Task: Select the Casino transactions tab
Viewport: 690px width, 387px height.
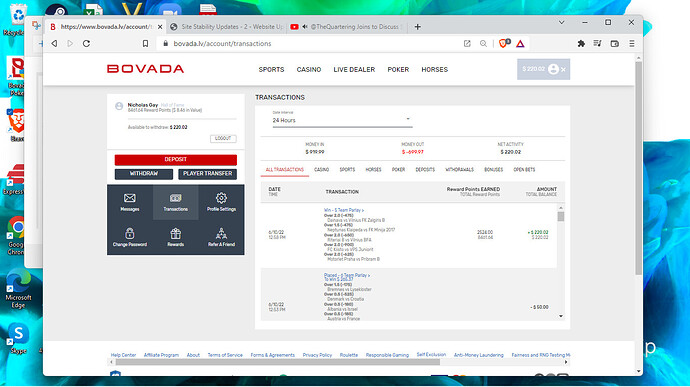Action: click(321, 170)
